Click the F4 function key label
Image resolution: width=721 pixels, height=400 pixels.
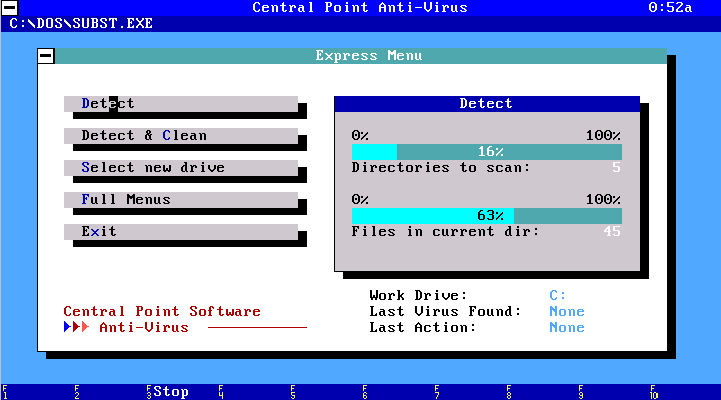tap(221, 392)
